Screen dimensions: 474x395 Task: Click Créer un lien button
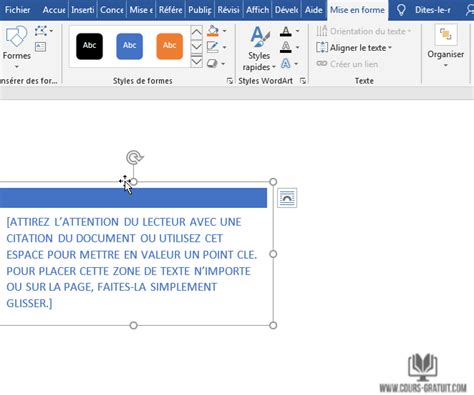coord(347,64)
